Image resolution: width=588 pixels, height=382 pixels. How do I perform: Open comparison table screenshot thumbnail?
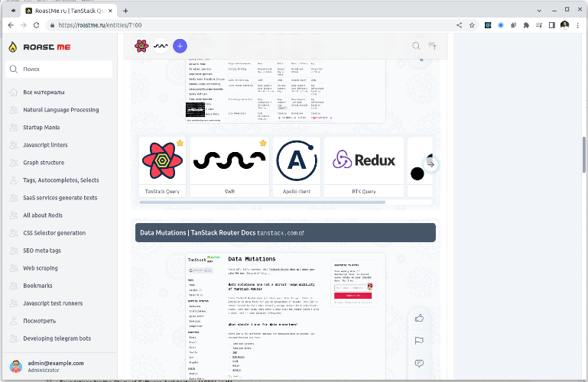coord(285,90)
